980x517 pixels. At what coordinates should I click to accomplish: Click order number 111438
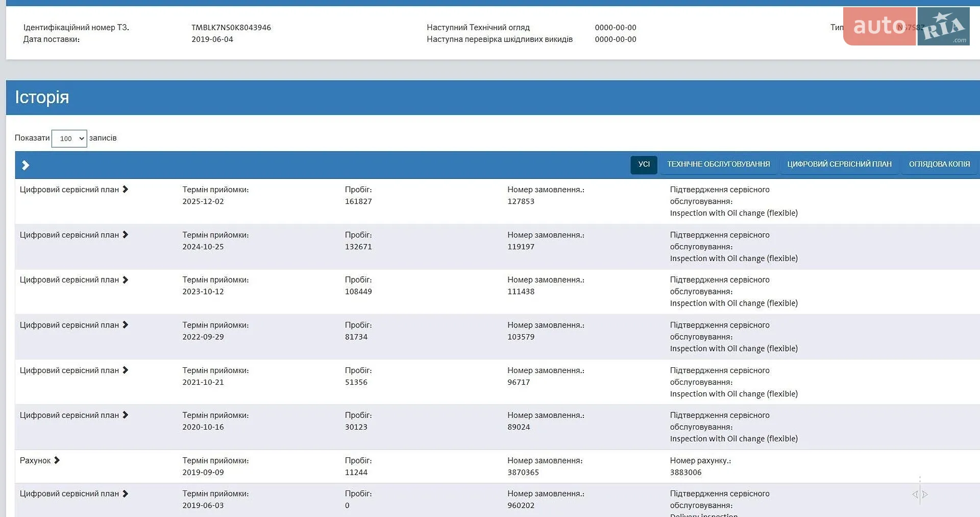(x=521, y=292)
